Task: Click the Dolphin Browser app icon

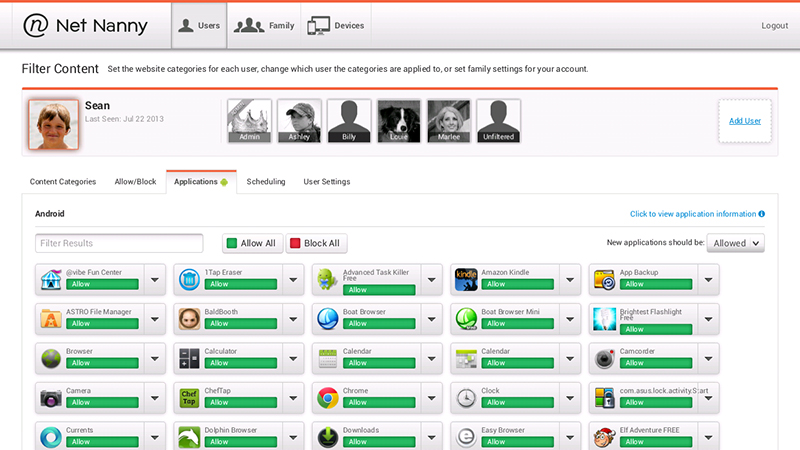Action: tap(189, 437)
